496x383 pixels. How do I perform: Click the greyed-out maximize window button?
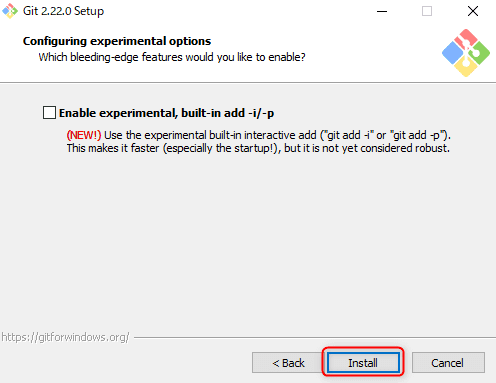pos(427,11)
